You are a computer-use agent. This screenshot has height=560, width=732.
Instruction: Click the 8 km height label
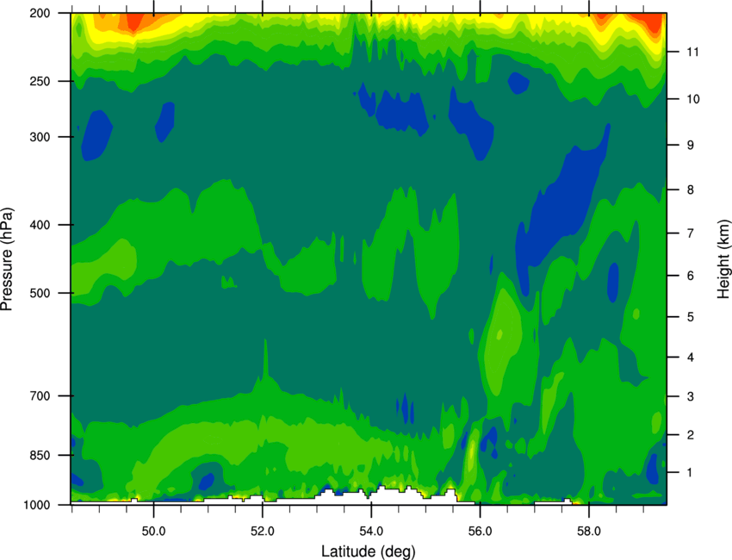691,190
